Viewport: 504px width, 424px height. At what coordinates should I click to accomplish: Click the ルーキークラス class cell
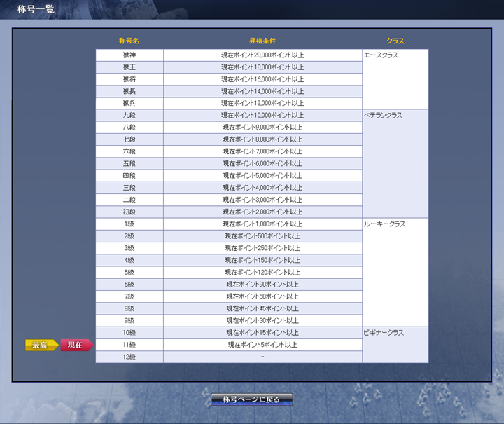click(395, 273)
